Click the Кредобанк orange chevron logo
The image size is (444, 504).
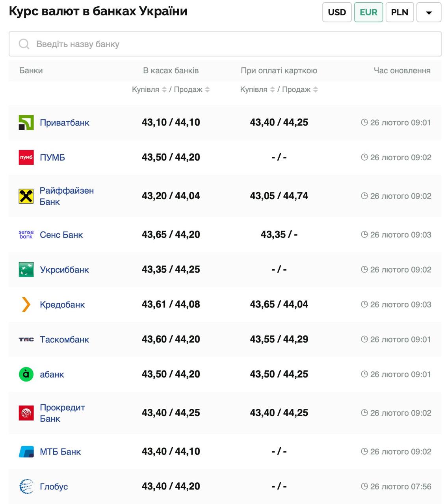click(x=26, y=304)
